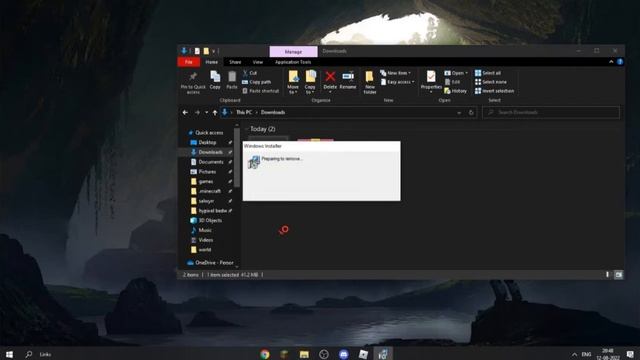Open the Explorer Help question mark icon
640x360 pixels.
(620, 62)
